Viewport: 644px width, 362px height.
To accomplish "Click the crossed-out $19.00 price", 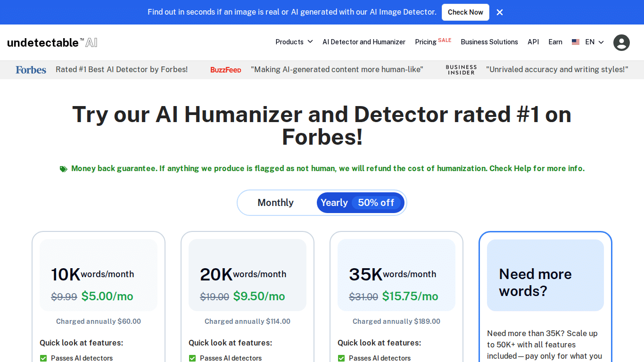I will [215, 297].
